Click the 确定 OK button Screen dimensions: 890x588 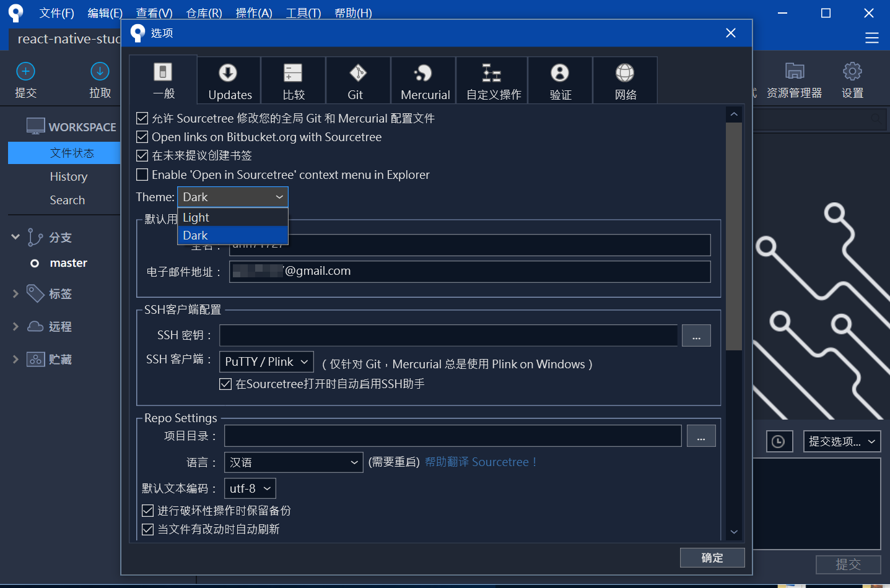click(x=712, y=558)
